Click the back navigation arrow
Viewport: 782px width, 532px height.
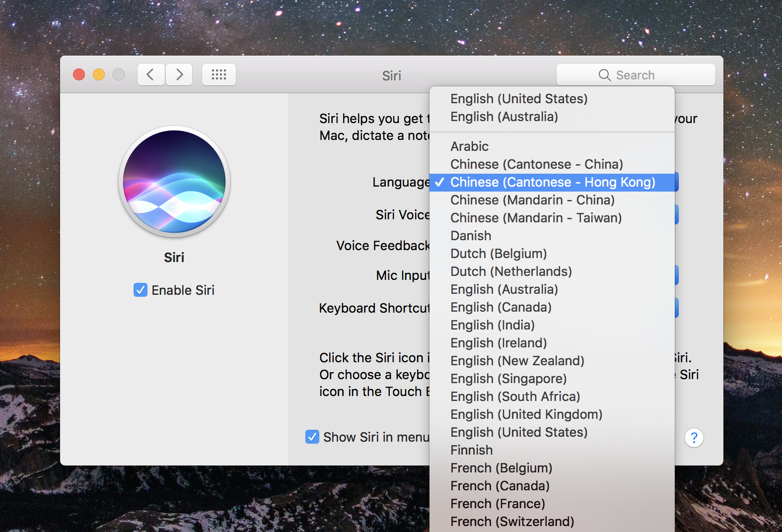[x=151, y=75]
